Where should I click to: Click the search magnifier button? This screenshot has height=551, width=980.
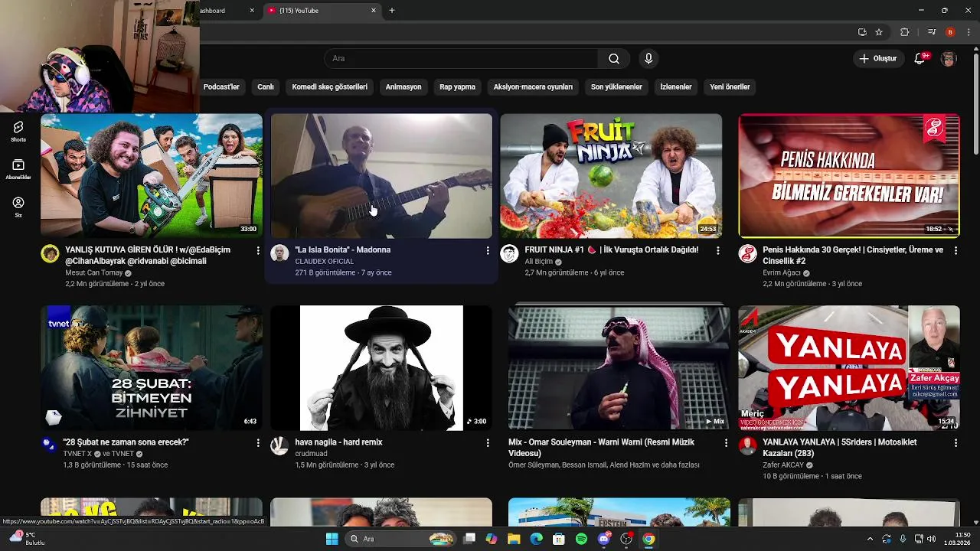(614, 59)
